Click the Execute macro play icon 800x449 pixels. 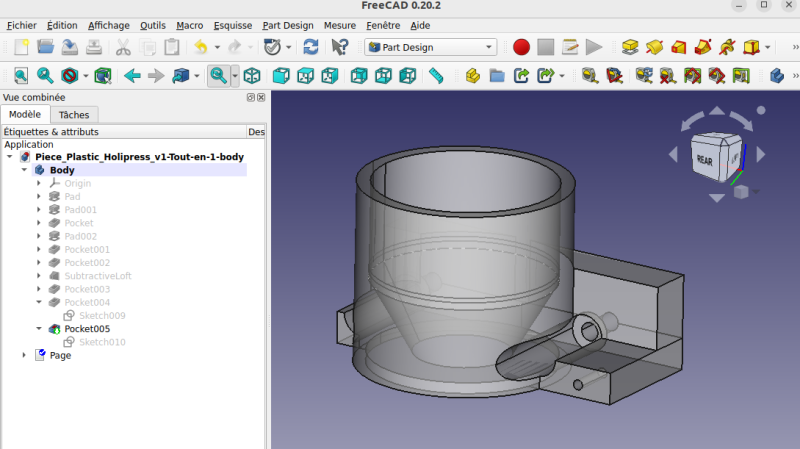tap(594, 47)
